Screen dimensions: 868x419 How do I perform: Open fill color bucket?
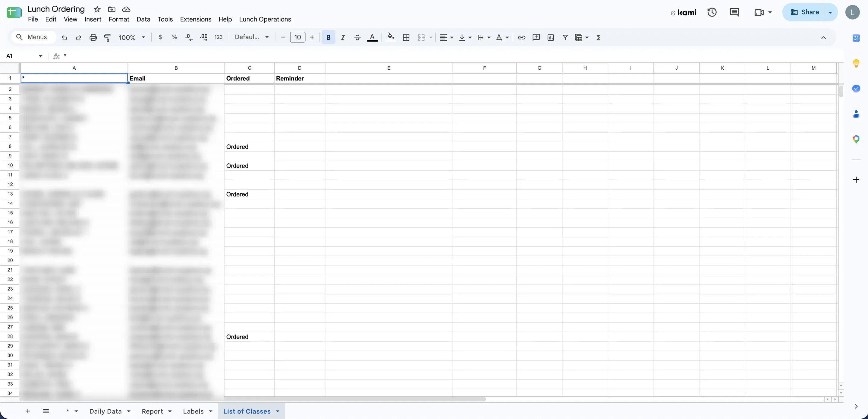pos(391,37)
